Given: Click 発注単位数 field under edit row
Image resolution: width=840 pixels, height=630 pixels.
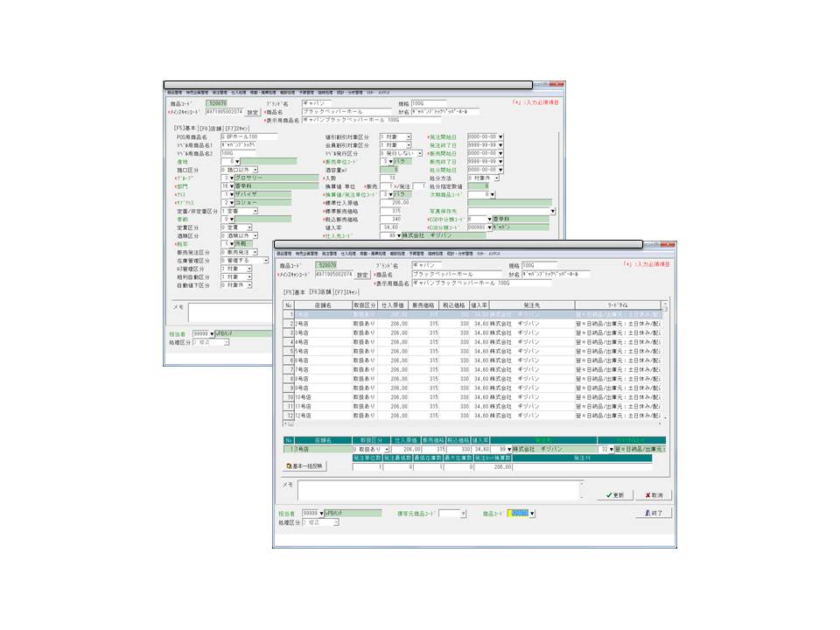Looking at the screenshot, I should point(367,467).
